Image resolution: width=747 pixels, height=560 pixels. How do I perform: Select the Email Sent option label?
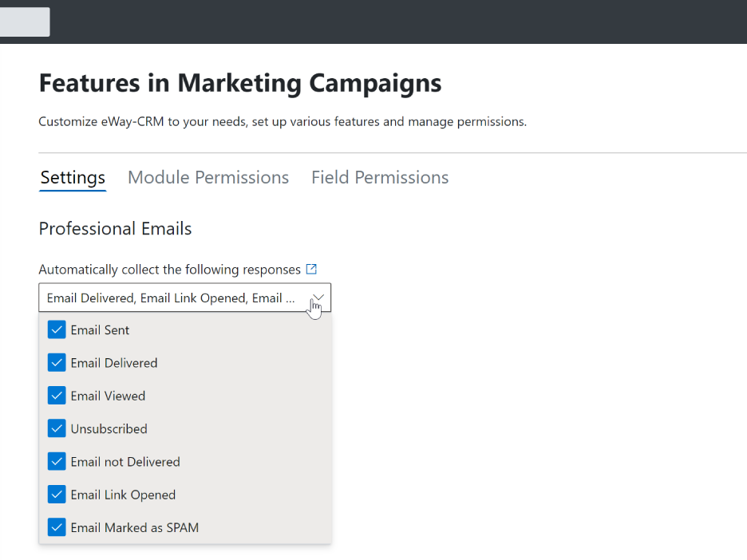(x=100, y=330)
